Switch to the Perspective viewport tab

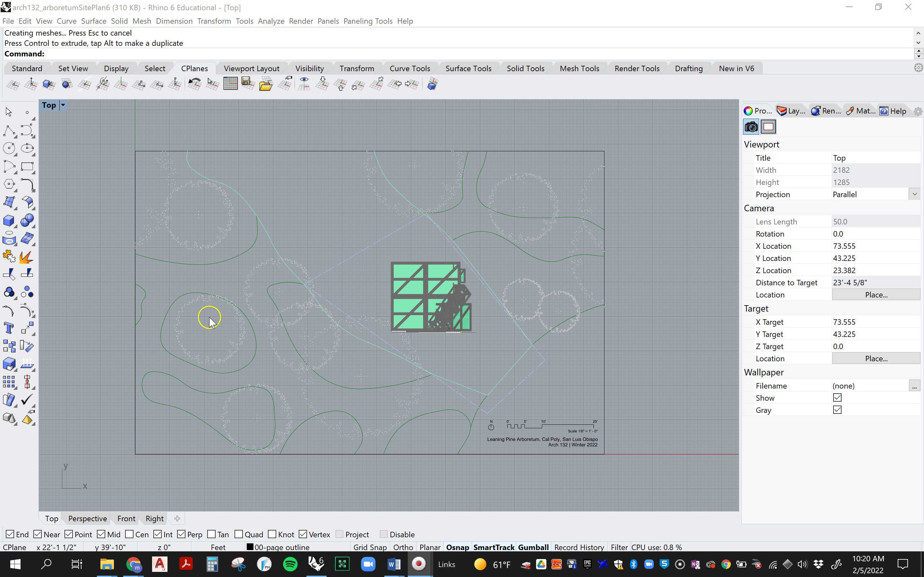click(88, 518)
